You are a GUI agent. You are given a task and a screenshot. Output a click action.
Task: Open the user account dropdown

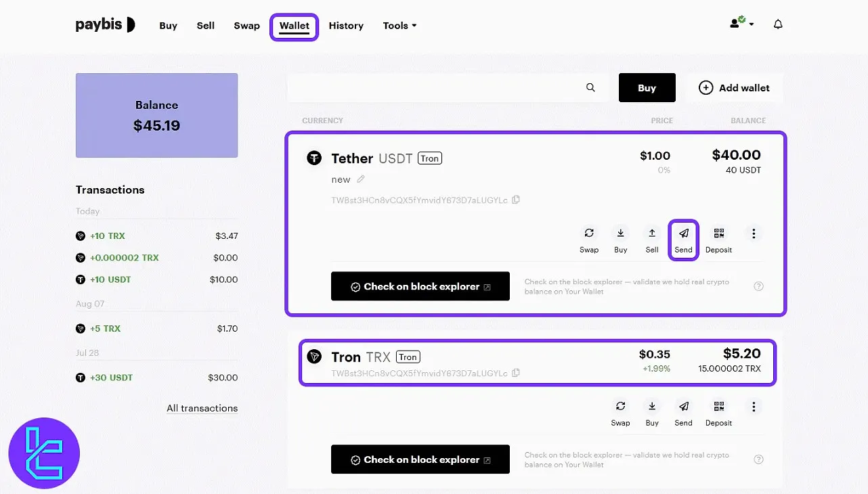coord(741,24)
